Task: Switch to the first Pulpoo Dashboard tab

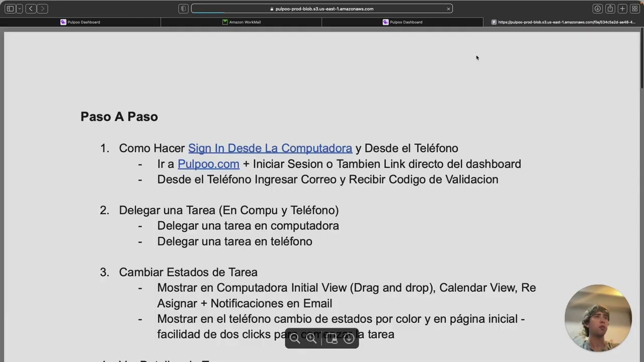Action: 80,22
